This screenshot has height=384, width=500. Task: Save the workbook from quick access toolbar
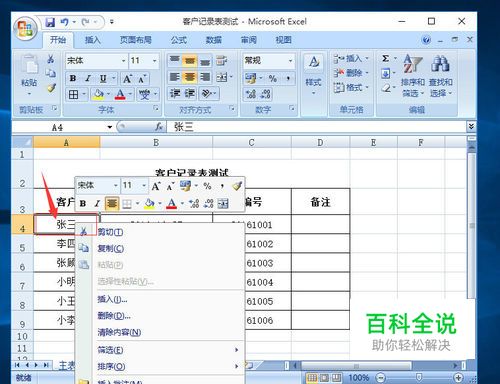[x=50, y=22]
